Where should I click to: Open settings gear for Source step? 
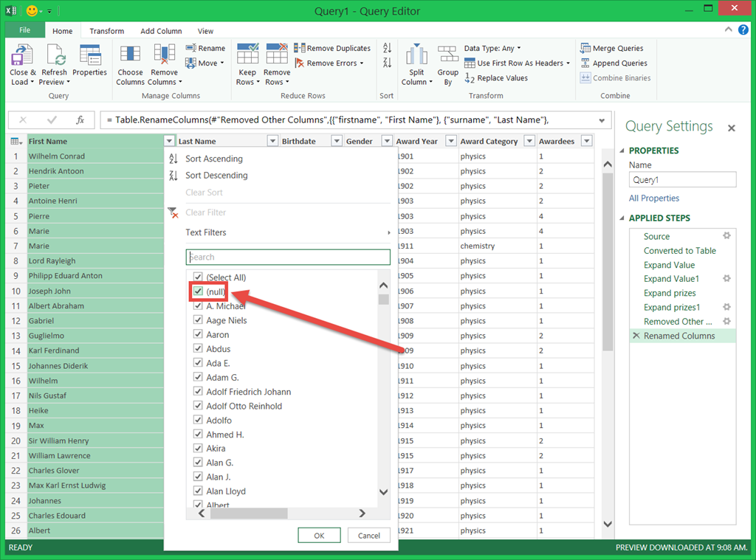pos(726,236)
